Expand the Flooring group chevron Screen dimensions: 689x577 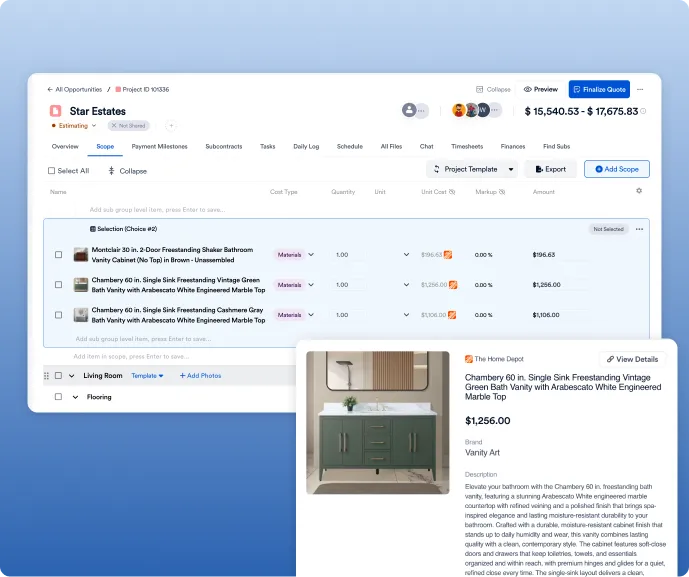[x=75, y=397]
